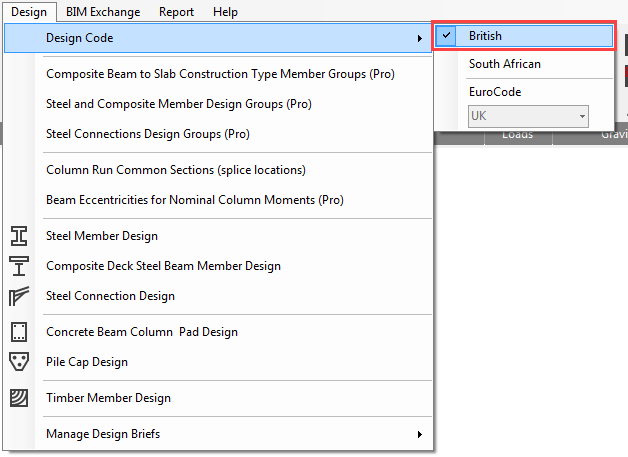Click the Steel Member Design I-beam icon
Image resolution: width=628 pixels, height=457 pixels.
[x=19, y=236]
